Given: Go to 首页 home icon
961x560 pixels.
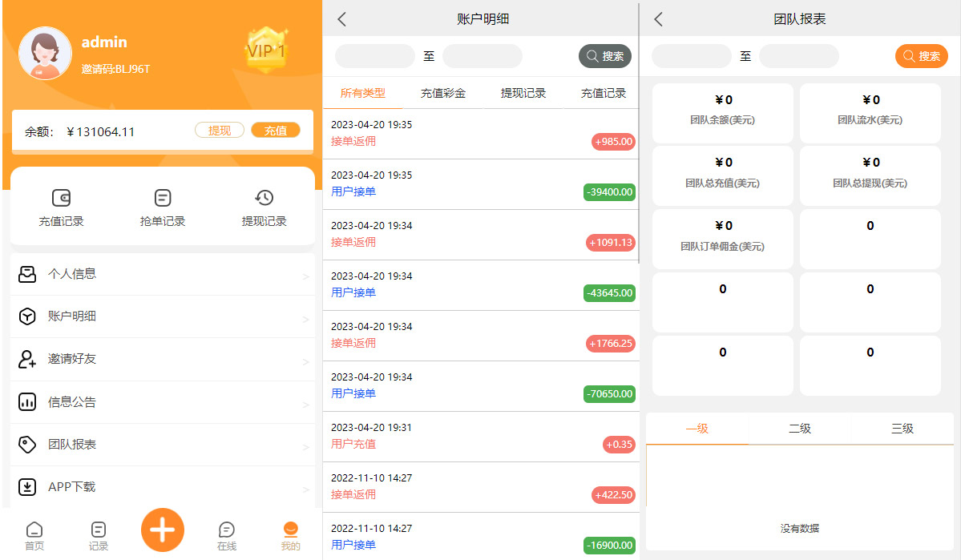Looking at the screenshot, I should click(x=34, y=530).
